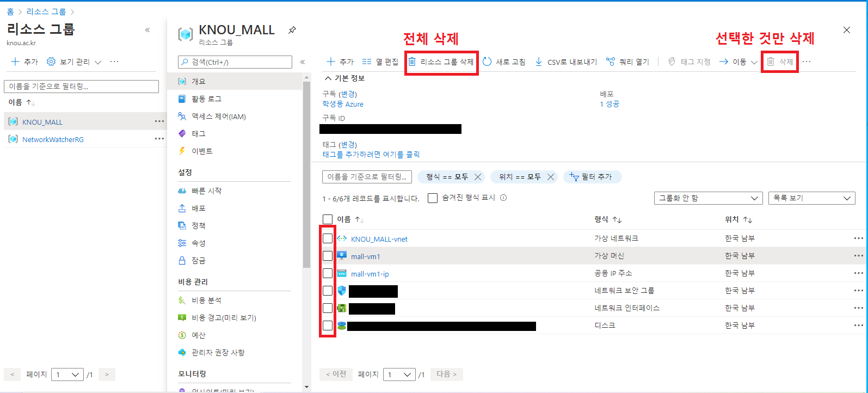868x393 pixels.
Task: Click the 검색(Ctrl+/) menu search field
Action: (235, 62)
